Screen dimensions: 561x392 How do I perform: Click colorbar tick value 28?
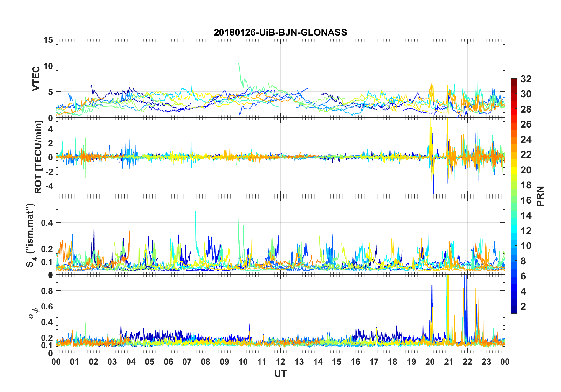526,109
